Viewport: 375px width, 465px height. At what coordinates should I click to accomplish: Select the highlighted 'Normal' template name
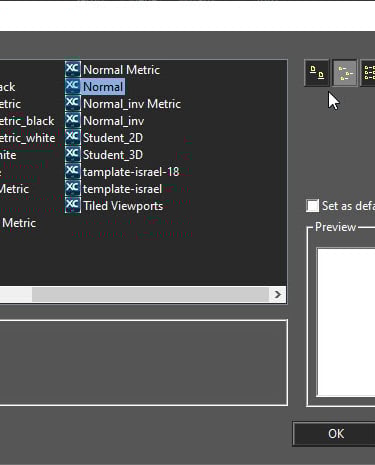pyautogui.click(x=103, y=87)
